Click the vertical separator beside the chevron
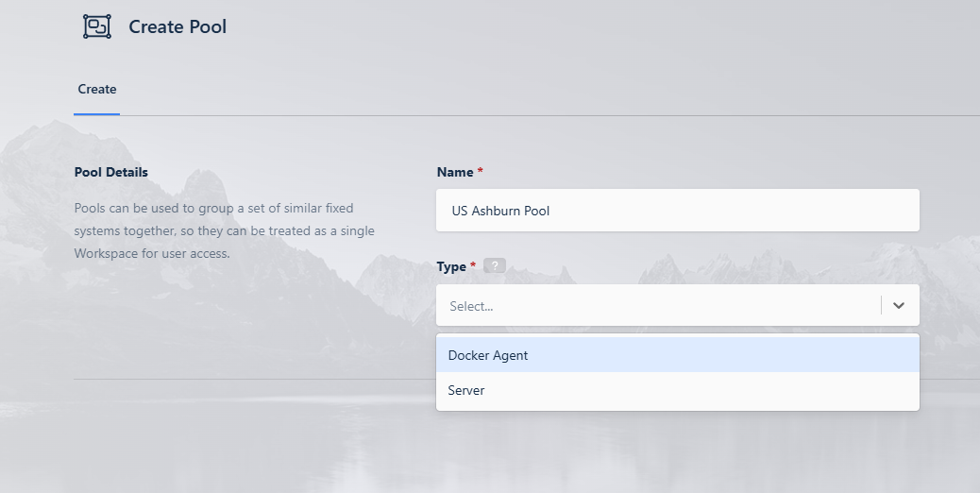This screenshot has height=493, width=980. [x=881, y=306]
